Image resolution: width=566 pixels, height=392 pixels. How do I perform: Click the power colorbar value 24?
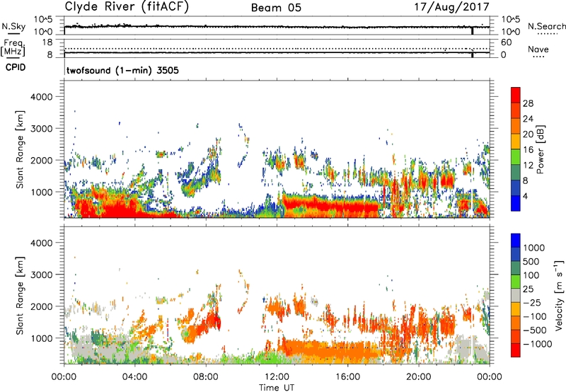[x=528, y=119]
